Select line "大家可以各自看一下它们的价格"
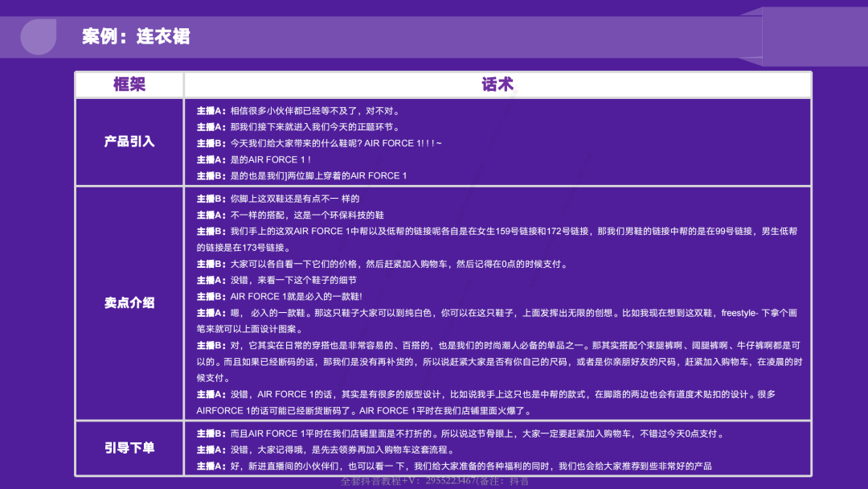 [383, 264]
